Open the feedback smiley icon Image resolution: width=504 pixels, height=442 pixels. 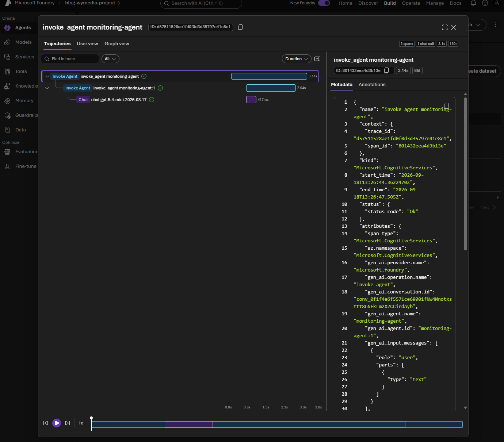[485, 3]
